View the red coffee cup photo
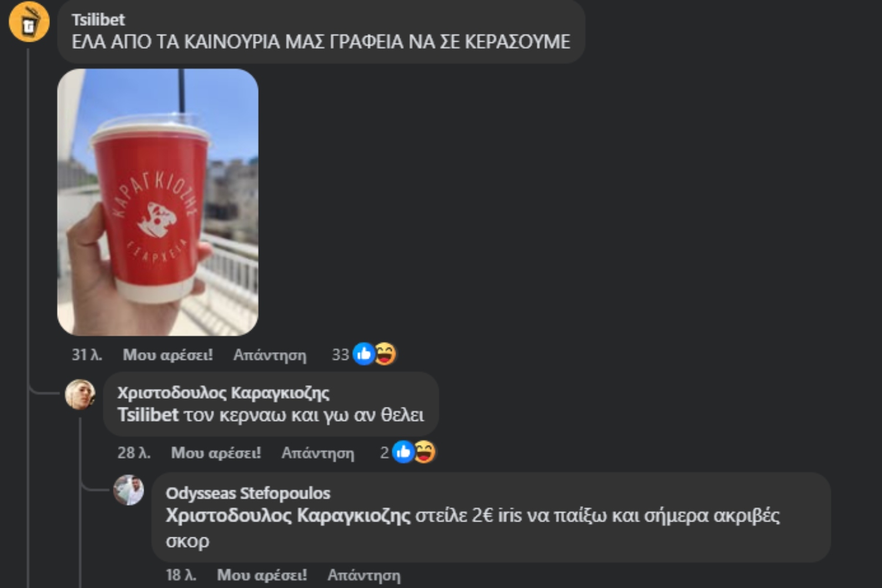The width and height of the screenshot is (882, 588). 158,202
